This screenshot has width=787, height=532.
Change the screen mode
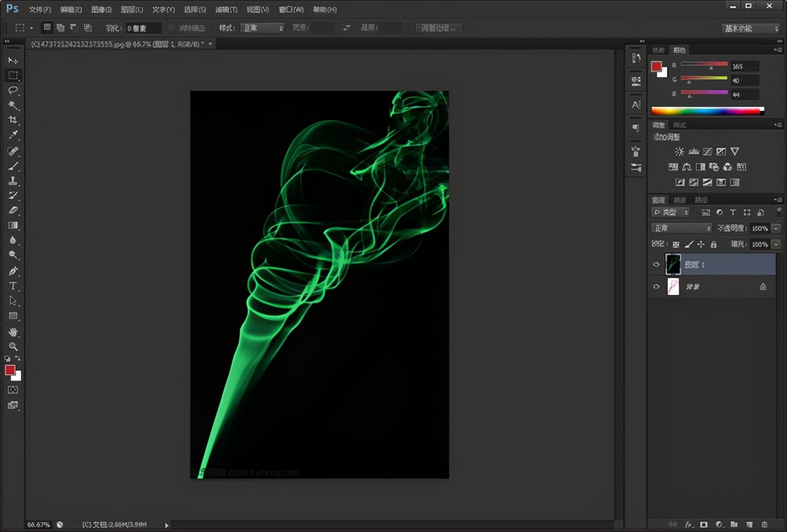tap(12, 405)
